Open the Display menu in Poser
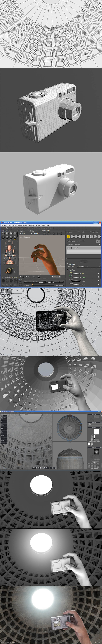102x644 pixels. [20, 225]
